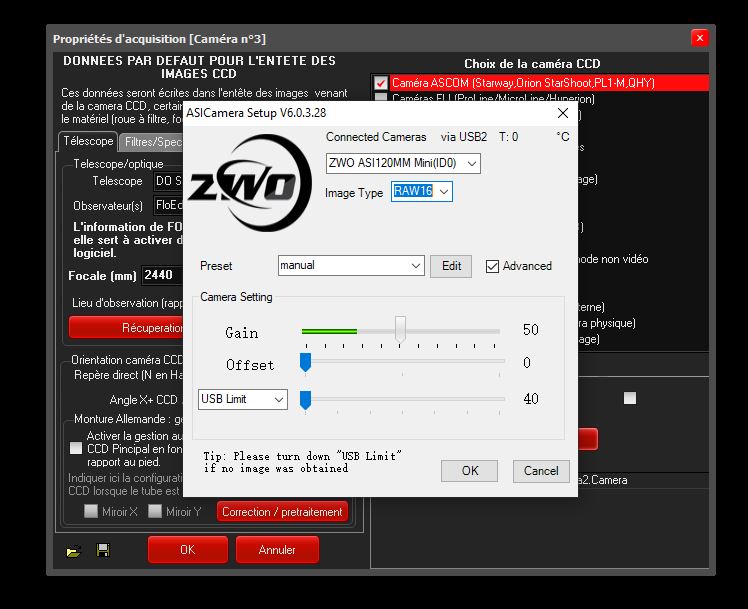Uncheck the Caméra ASCOM checkbox
The image size is (748, 609).
pyautogui.click(x=381, y=83)
